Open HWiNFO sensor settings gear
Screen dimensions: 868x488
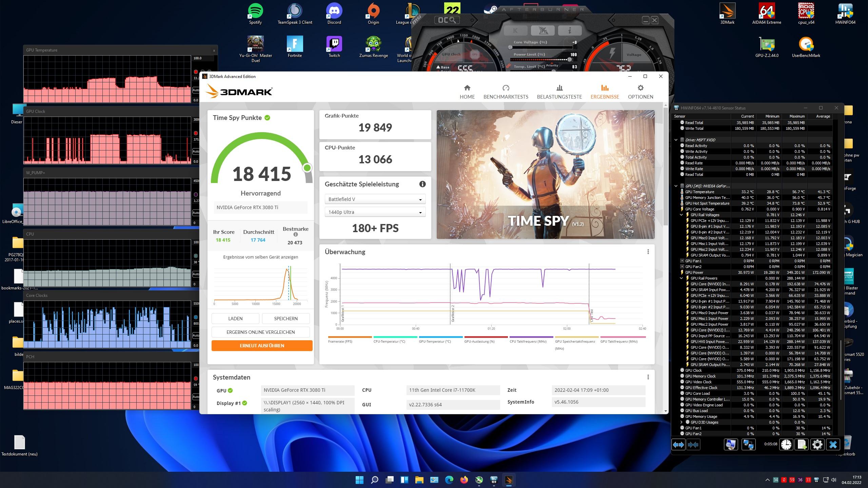pyautogui.click(x=817, y=445)
